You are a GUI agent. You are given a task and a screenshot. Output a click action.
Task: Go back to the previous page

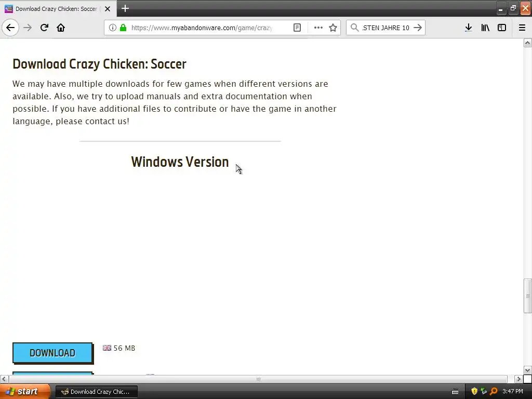coord(10,28)
